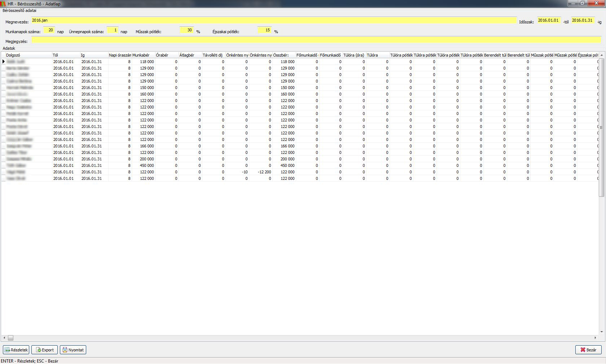Click the Összbér column header
The width and height of the screenshot is (606, 364).
pyautogui.click(x=284, y=55)
